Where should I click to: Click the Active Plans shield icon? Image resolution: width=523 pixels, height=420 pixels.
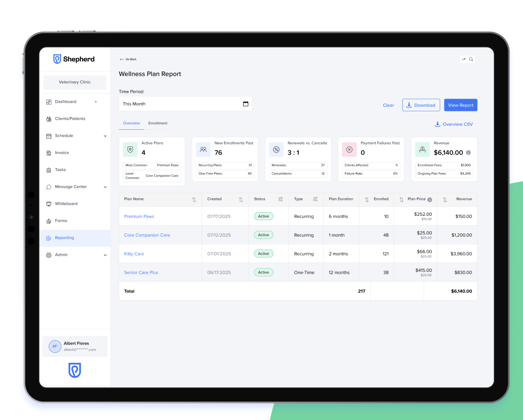click(130, 149)
